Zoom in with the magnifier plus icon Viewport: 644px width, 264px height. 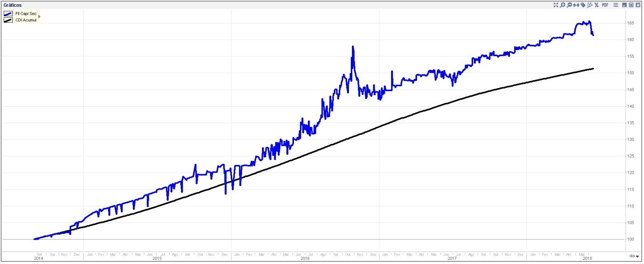coord(563,5)
